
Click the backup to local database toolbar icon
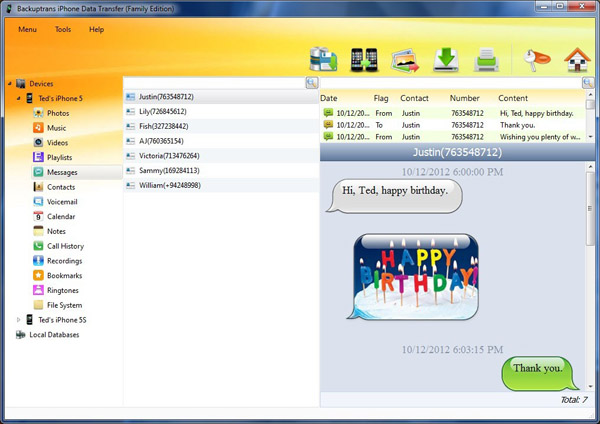click(x=323, y=59)
